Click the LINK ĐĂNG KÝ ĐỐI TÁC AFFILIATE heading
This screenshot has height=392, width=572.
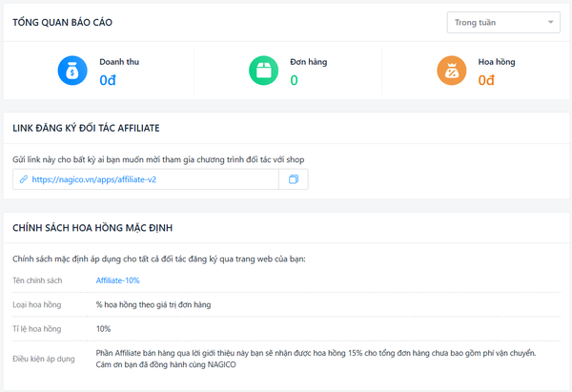85,127
